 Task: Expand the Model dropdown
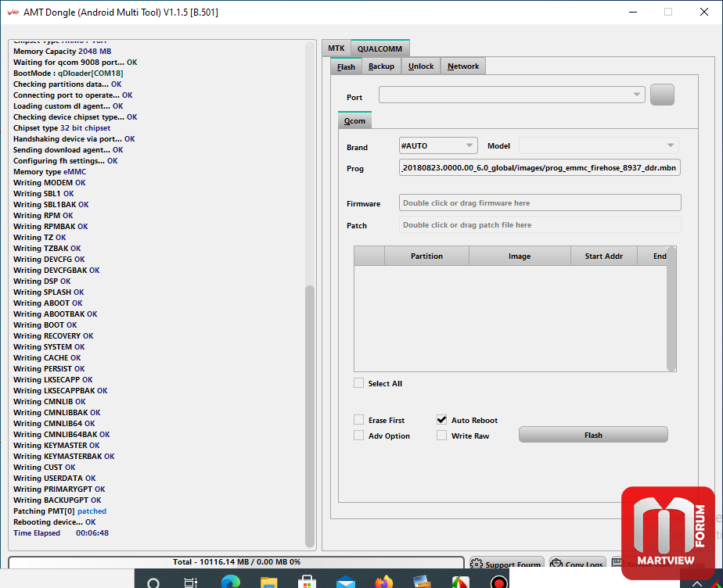point(599,145)
